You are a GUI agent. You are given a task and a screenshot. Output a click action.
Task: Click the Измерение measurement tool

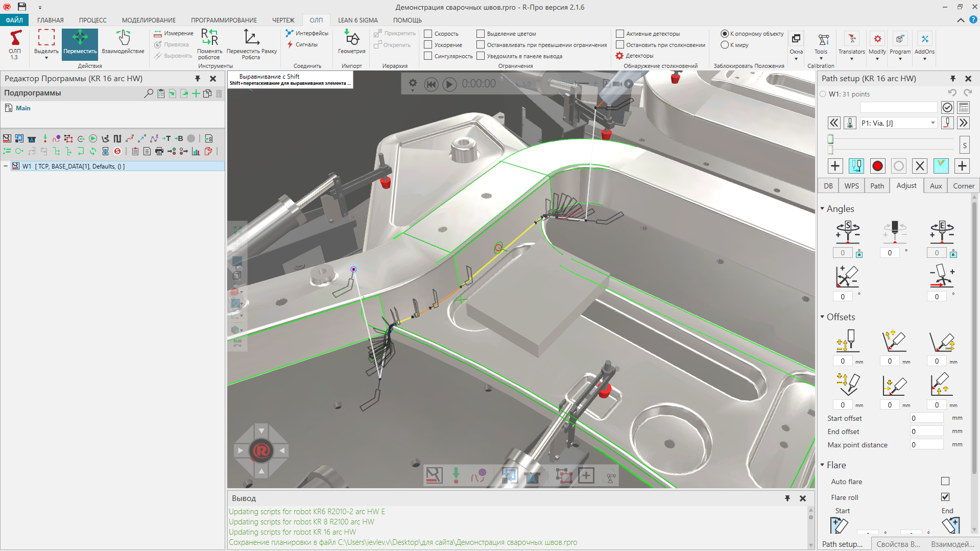click(x=174, y=34)
